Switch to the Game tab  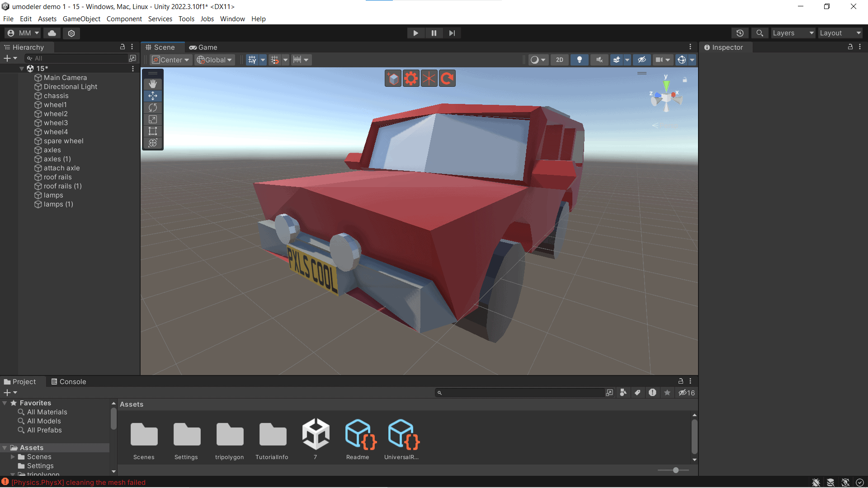[x=203, y=47]
